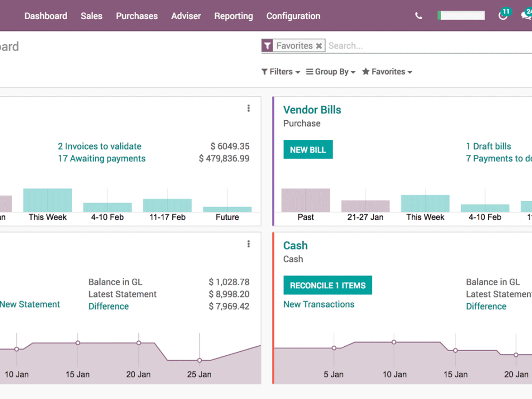532x399 pixels.
Task: Open the Sales menu
Action: pos(92,16)
